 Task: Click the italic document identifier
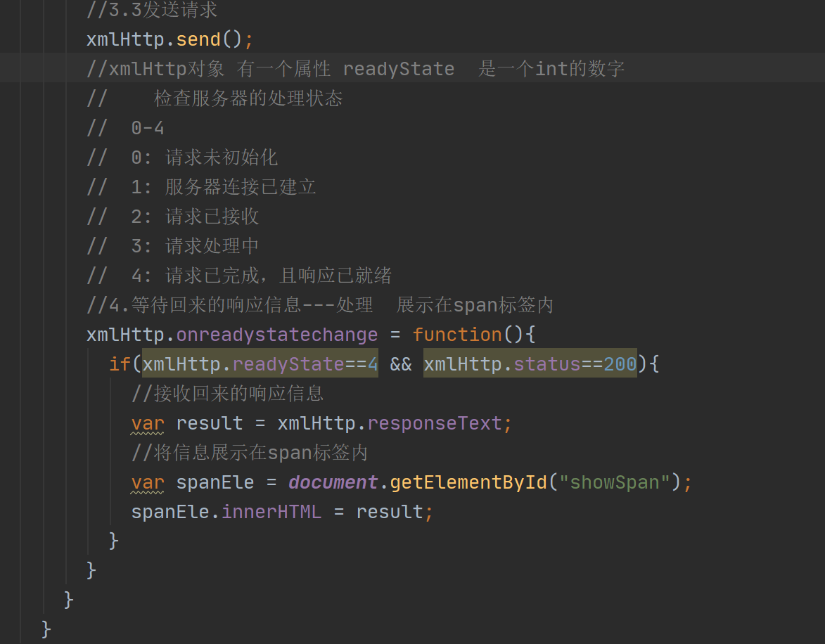pos(333,482)
